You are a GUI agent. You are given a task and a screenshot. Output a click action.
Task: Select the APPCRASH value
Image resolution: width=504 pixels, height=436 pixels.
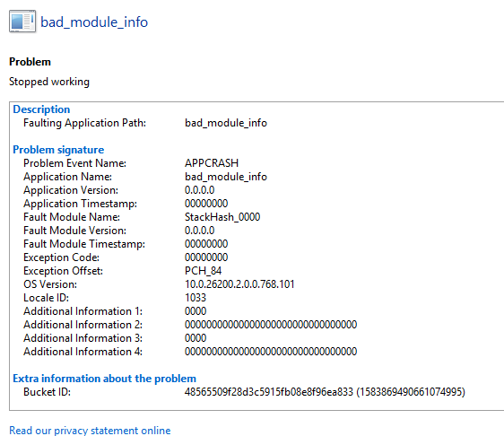[x=212, y=163]
